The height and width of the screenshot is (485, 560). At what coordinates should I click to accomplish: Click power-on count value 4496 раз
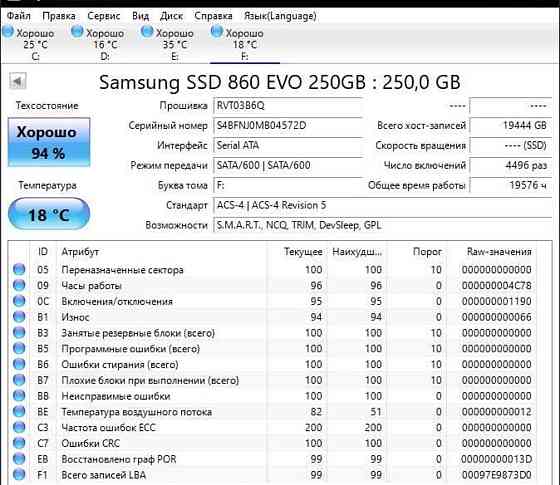(x=511, y=165)
